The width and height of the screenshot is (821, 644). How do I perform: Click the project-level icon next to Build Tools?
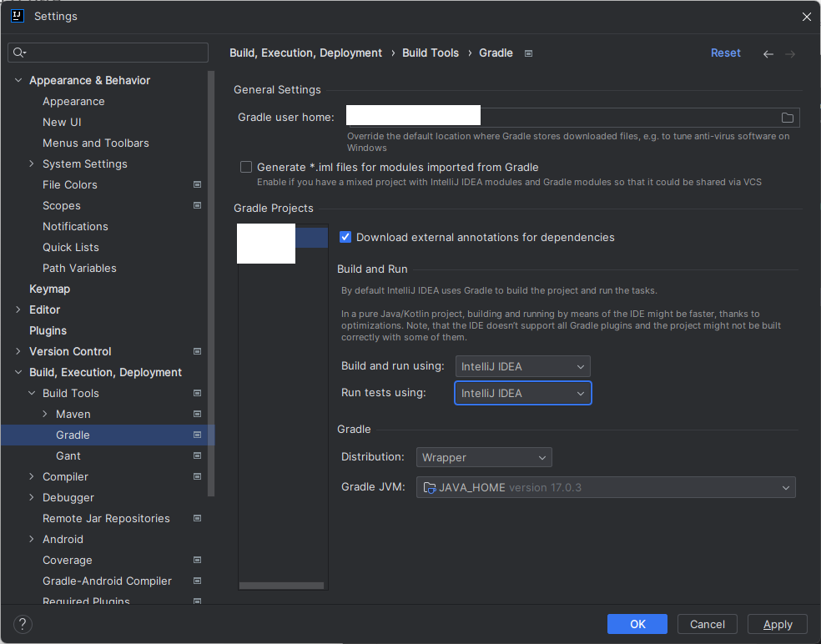pyautogui.click(x=198, y=393)
